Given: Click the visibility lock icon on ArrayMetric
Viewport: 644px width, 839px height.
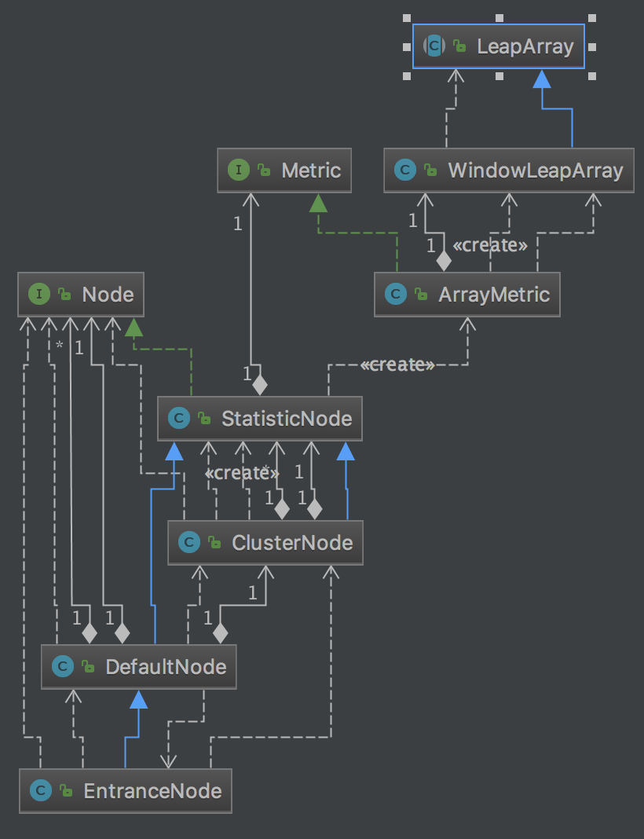Looking at the screenshot, I should coord(420,295).
